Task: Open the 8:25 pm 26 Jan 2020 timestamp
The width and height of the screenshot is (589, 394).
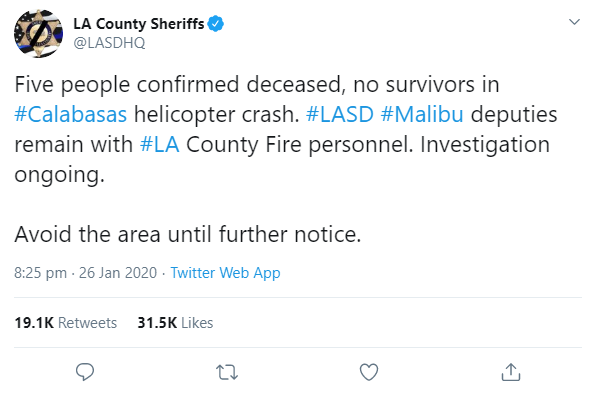Action: click(x=85, y=273)
